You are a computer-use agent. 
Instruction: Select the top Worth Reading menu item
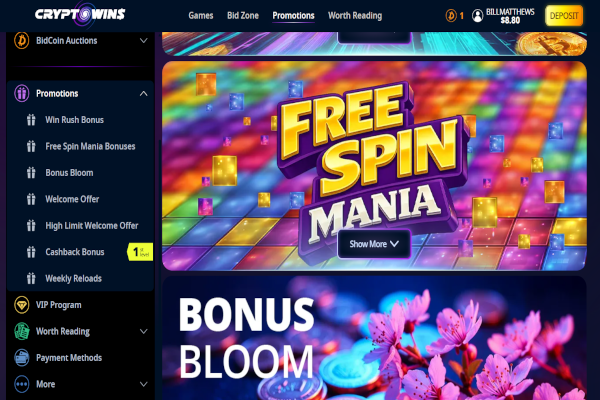355,16
